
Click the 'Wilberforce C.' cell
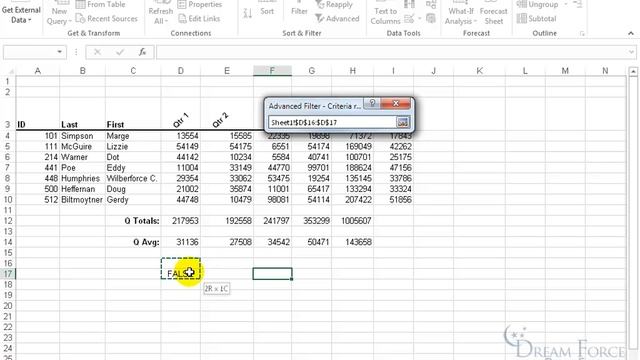click(133, 178)
